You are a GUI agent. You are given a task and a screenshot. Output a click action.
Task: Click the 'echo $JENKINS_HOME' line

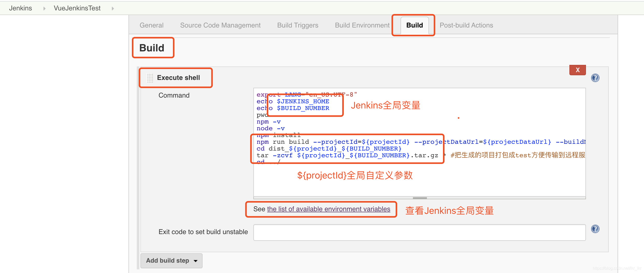293,101
